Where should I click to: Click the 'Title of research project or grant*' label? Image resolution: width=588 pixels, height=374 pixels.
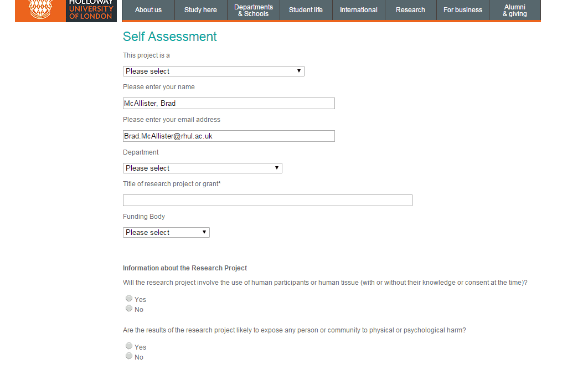[x=172, y=184]
